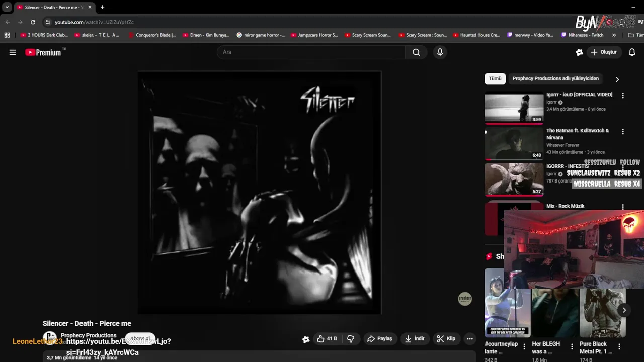Screen dimensions: 644x362
Task: Open options for #courtneylap short
Action: point(524,346)
